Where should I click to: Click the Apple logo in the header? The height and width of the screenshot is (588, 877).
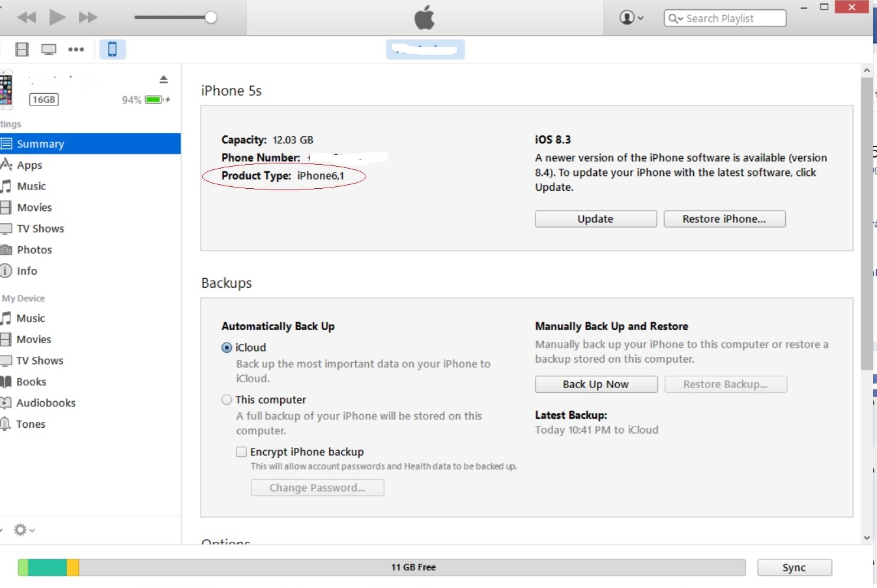[424, 18]
